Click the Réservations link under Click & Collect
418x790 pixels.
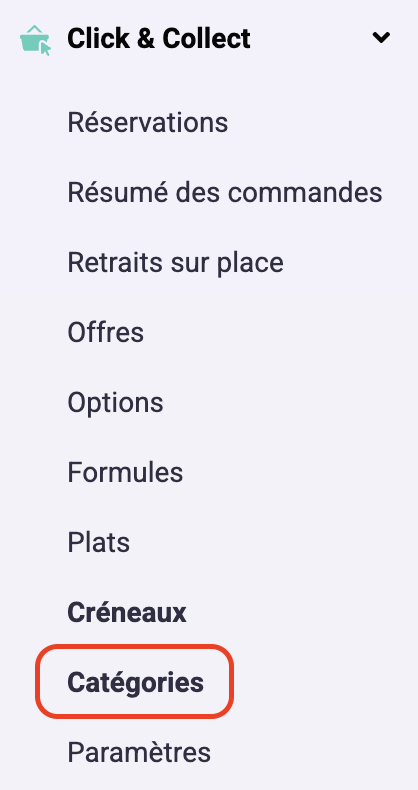[148, 122]
